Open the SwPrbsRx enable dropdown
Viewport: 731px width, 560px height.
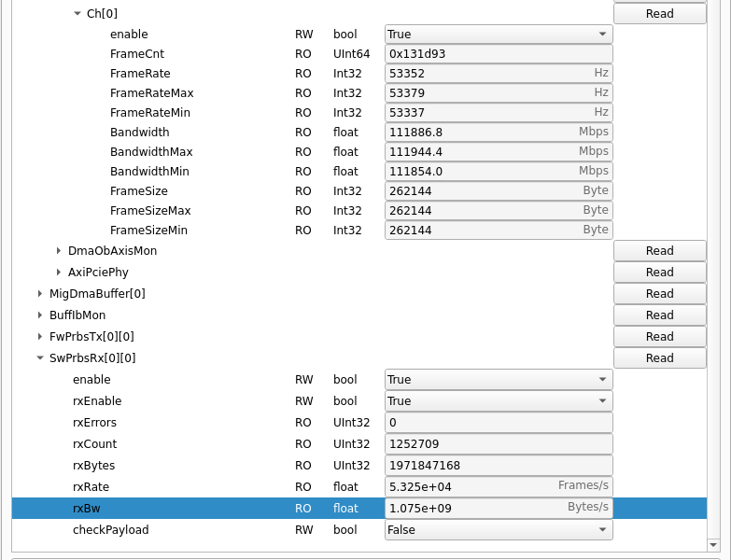point(498,380)
